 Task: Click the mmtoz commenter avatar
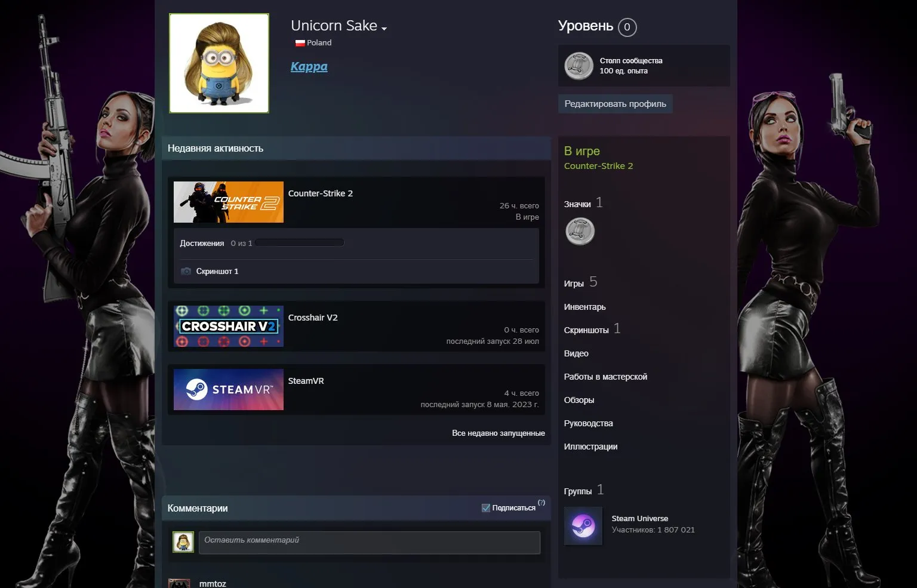click(180, 583)
